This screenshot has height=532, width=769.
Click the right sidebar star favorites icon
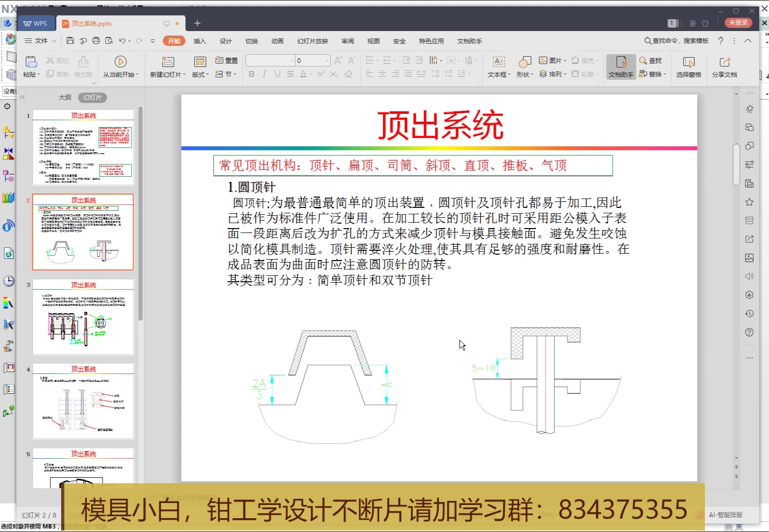(749, 202)
